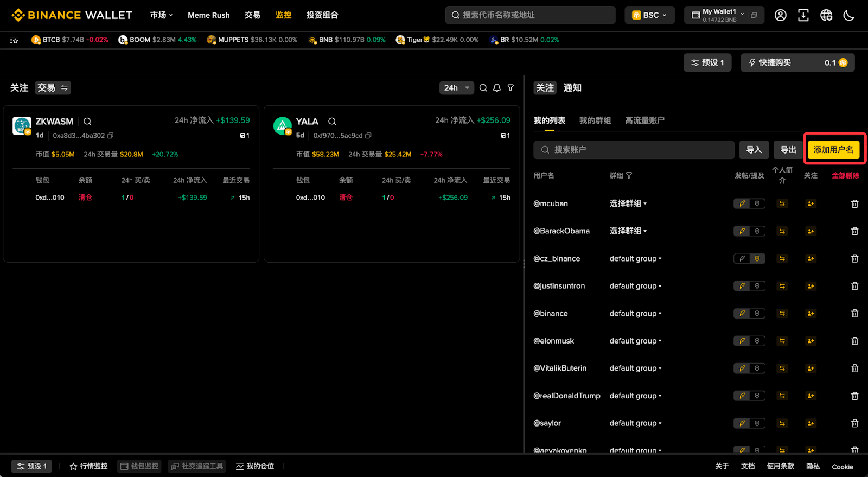Toggle bio change alert for @BarackObama
The height and width of the screenshot is (477, 868).
[782, 231]
